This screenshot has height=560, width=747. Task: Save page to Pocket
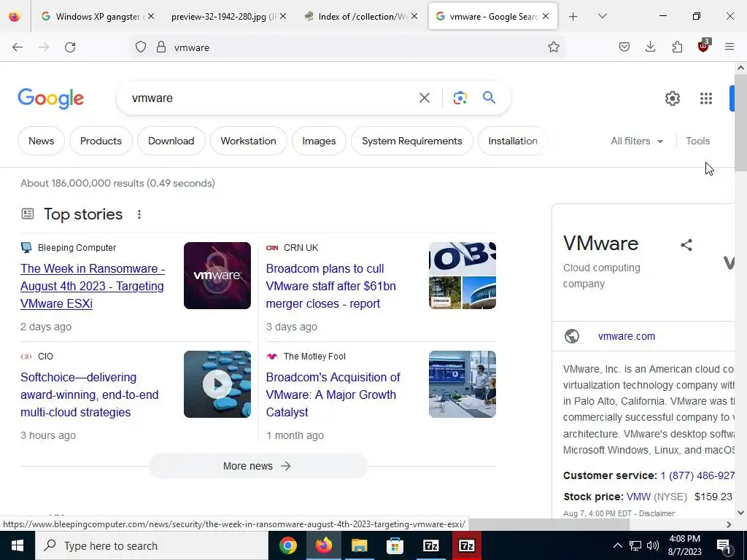(x=624, y=47)
